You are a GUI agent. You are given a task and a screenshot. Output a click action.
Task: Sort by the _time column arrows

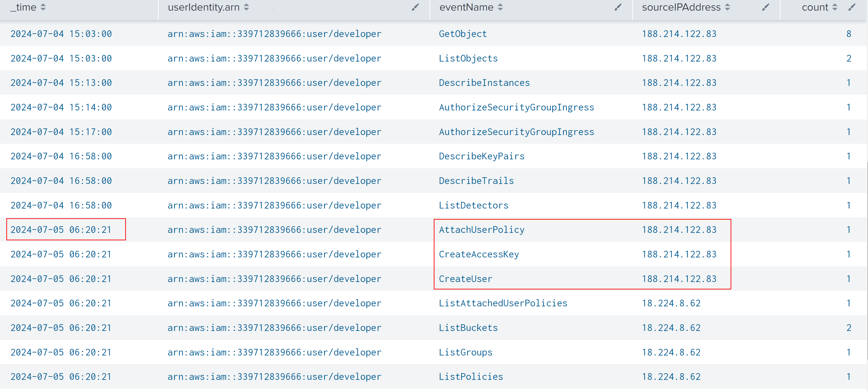click(43, 7)
